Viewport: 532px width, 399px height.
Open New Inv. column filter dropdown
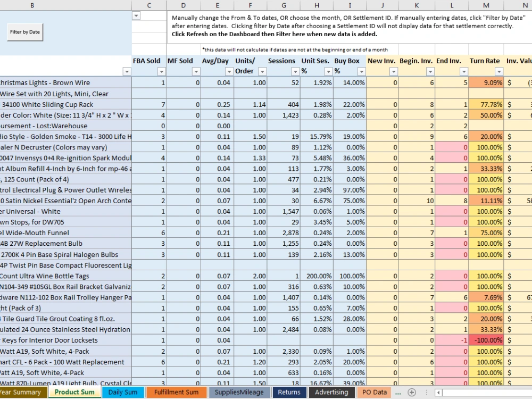(x=393, y=72)
